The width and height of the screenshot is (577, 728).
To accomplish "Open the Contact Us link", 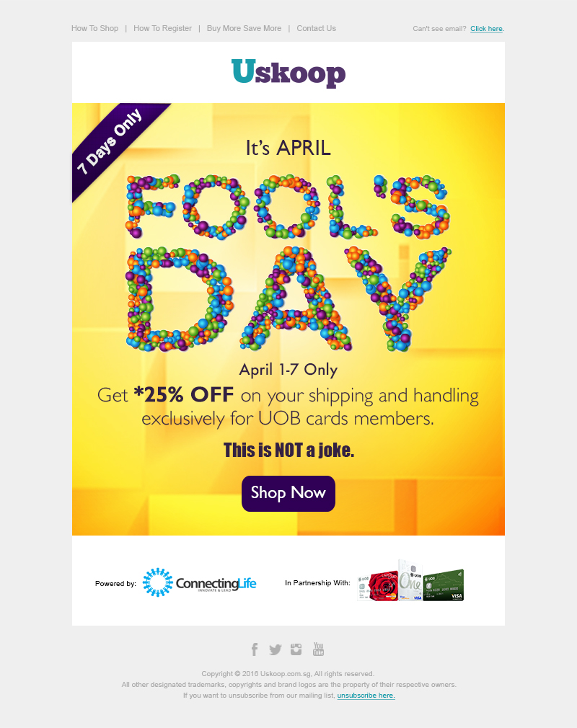I will (x=316, y=29).
